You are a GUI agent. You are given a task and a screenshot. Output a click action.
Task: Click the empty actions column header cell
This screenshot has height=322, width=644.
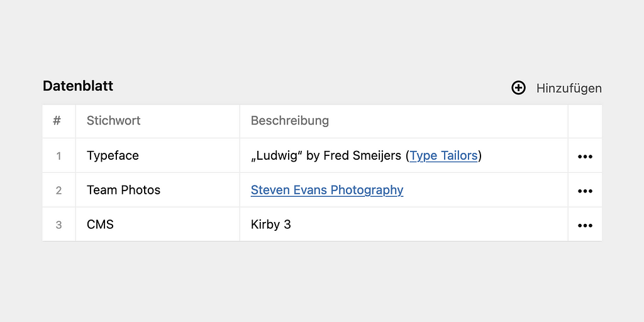[x=585, y=121]
